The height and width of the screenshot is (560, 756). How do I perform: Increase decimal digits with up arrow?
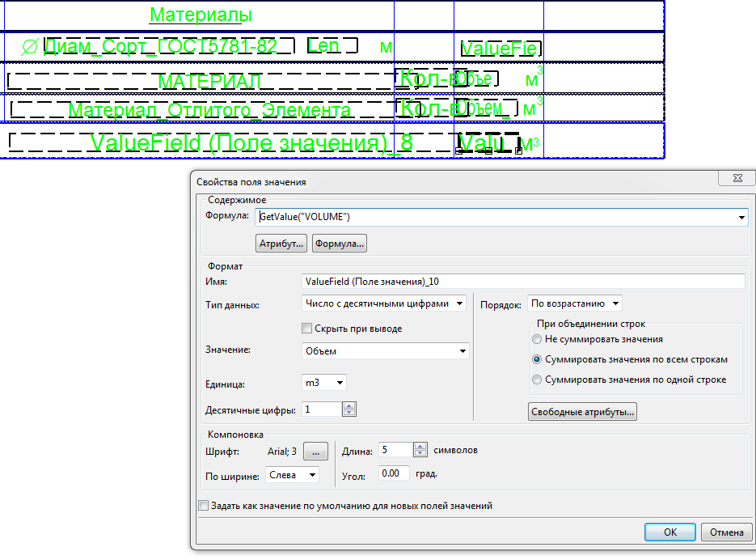click(349, 405)
